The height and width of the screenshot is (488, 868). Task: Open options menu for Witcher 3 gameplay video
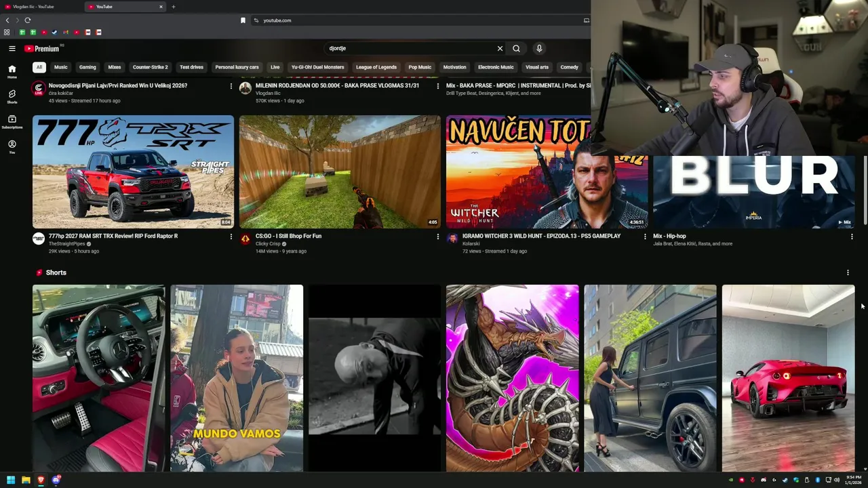(645, 237)
